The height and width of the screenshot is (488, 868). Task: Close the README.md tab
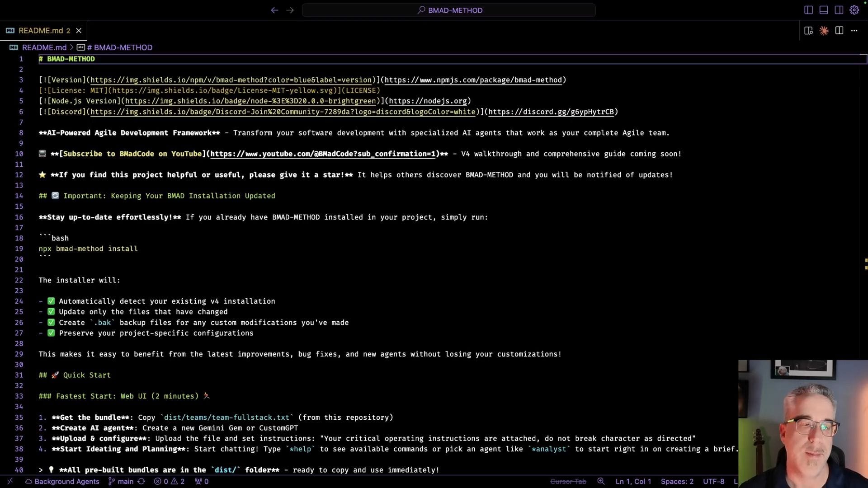[79, 30]
